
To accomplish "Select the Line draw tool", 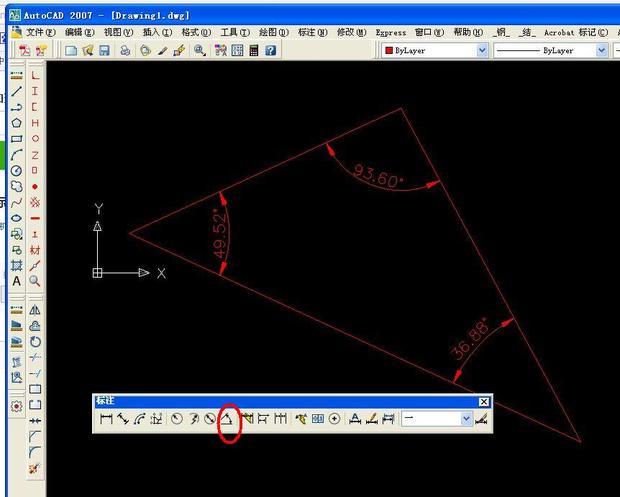I will point(16,91).
